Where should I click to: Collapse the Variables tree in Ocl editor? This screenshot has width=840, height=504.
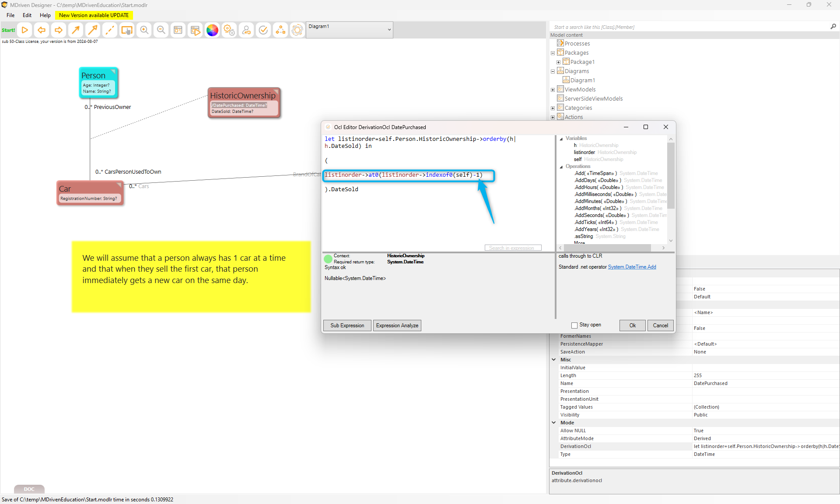click(x=561, y=139)
